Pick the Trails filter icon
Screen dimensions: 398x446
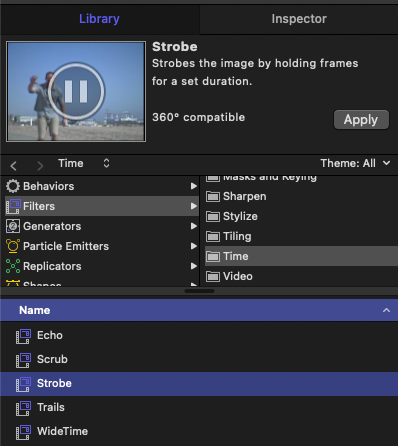tap(23, 408)
